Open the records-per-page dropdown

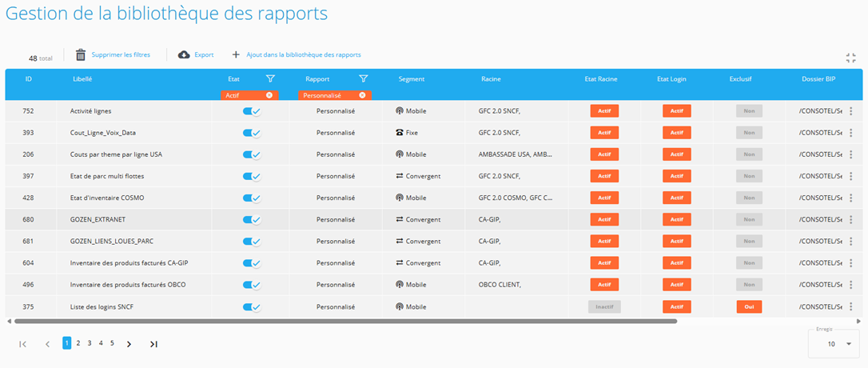(836, 343)
